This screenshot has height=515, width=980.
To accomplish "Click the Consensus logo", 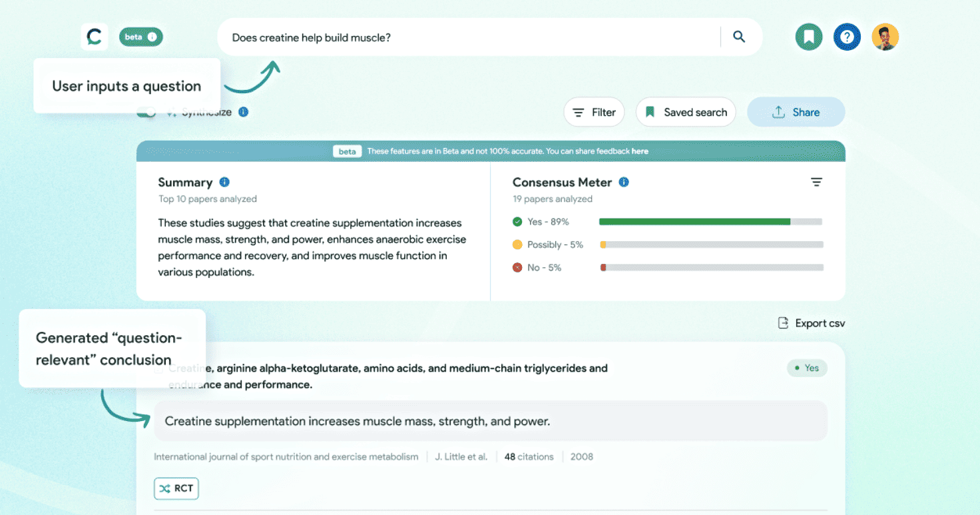I will [94, 37].
